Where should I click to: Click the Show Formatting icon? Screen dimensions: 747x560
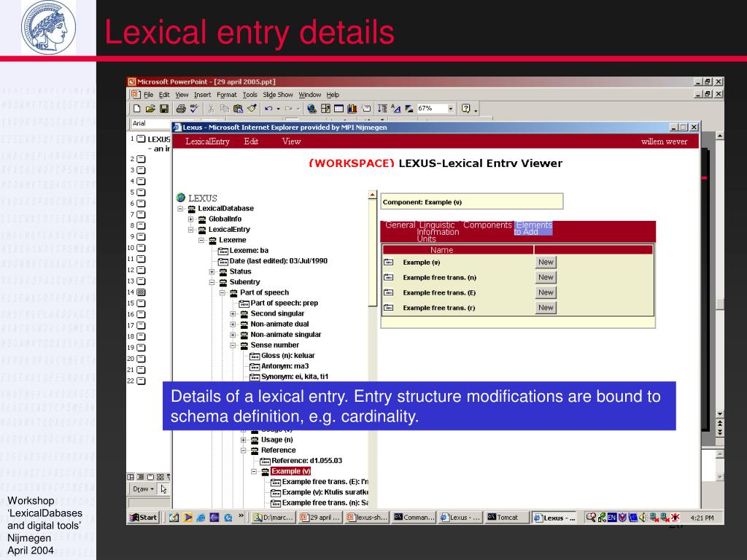click(x=396, y=109)
